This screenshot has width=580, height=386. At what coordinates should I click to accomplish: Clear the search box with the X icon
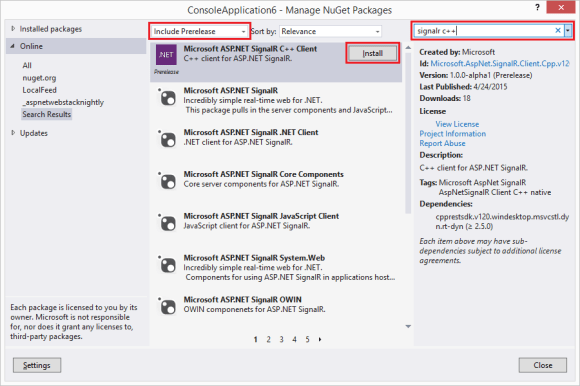[558, 31]
